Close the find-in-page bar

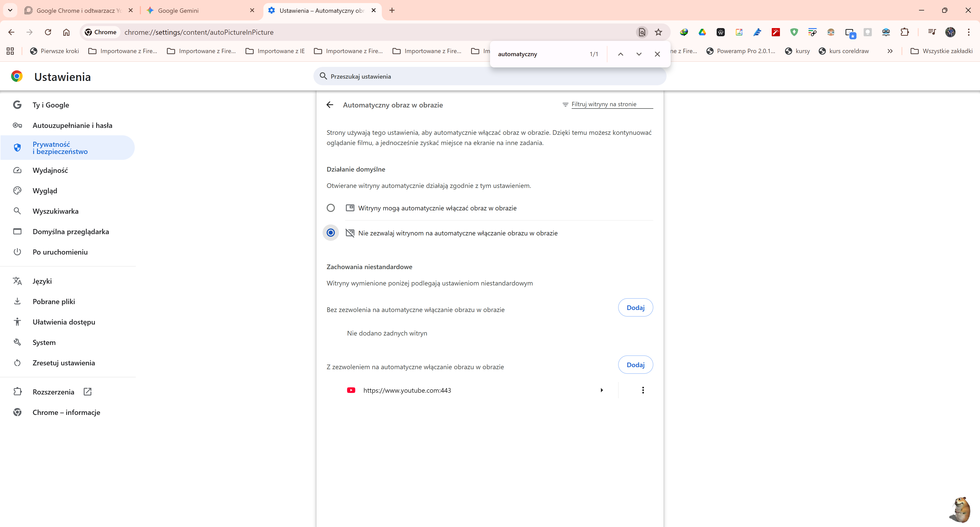[x=657, y=54]
